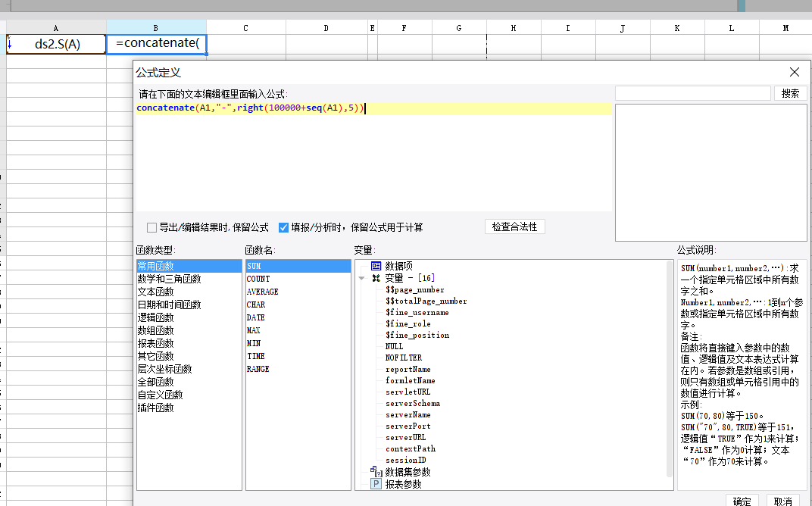Select AVERAGE in the function name list
This screenshot has height=506, width=812.
[262, 292]
